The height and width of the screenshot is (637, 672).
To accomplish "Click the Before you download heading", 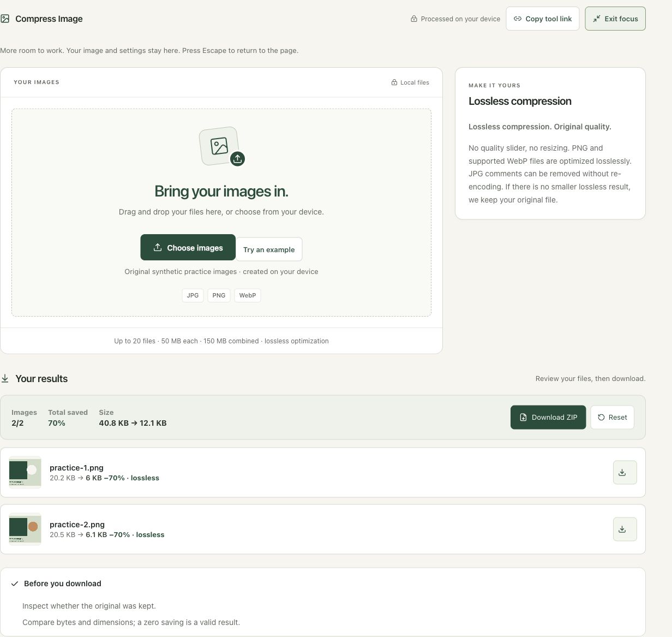I will click(x=63, y=584).
